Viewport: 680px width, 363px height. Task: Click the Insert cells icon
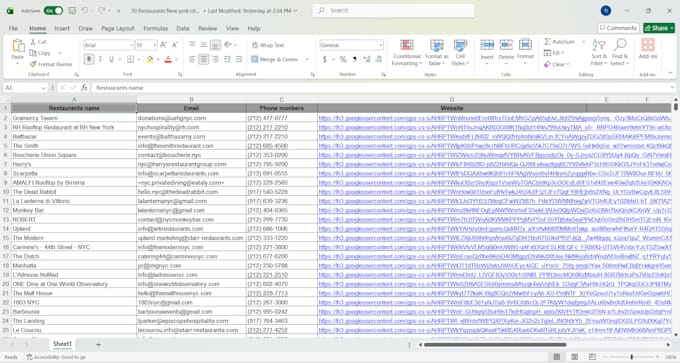487,45
